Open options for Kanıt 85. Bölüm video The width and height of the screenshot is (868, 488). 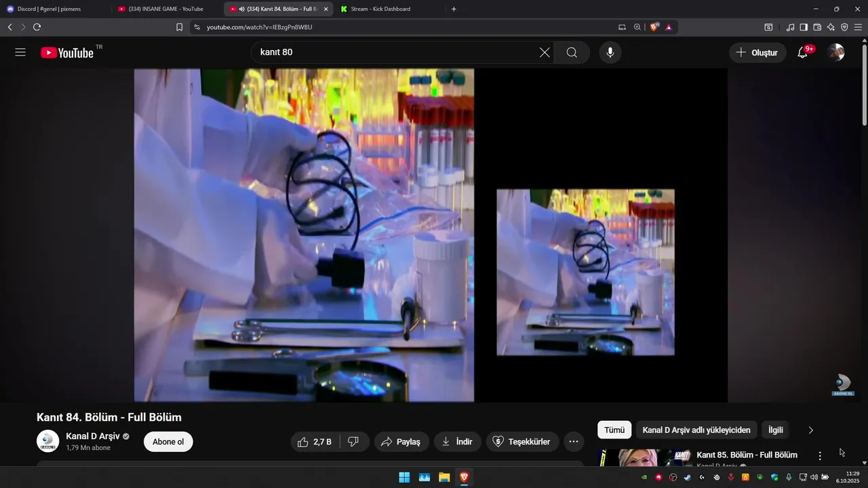820,456
